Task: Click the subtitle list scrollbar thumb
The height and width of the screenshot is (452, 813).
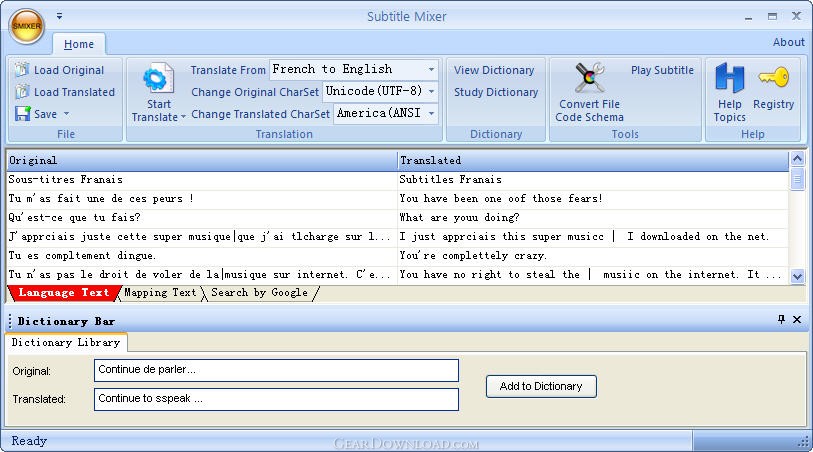Action: coord(797,179)
